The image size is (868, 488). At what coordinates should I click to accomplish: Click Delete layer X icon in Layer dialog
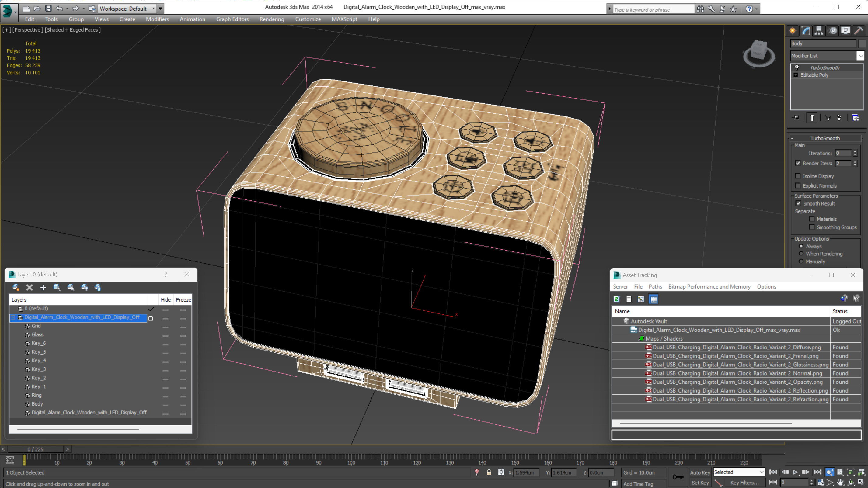(29, 287)
